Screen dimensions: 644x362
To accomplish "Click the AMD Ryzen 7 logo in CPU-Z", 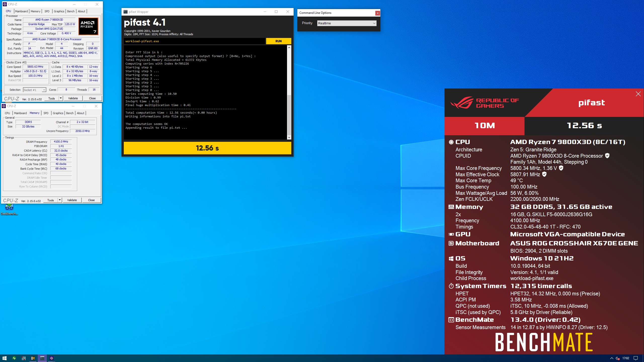I will (x=88, y=26).
